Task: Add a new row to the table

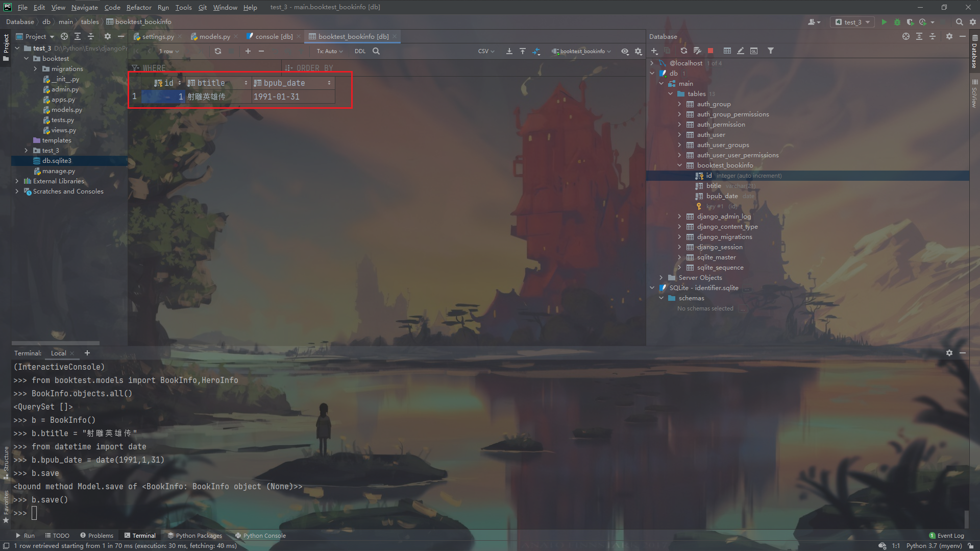Action: pos(248,51)
